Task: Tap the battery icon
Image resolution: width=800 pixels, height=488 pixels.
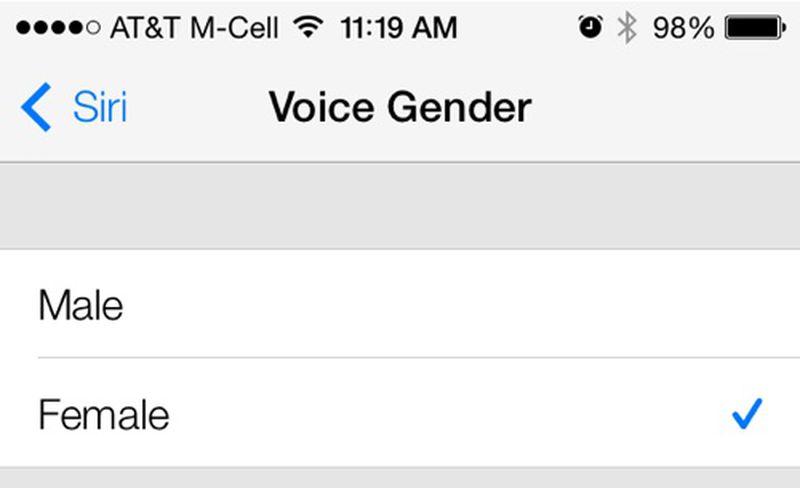Action: pyautogui.click(x=756, y=28)
